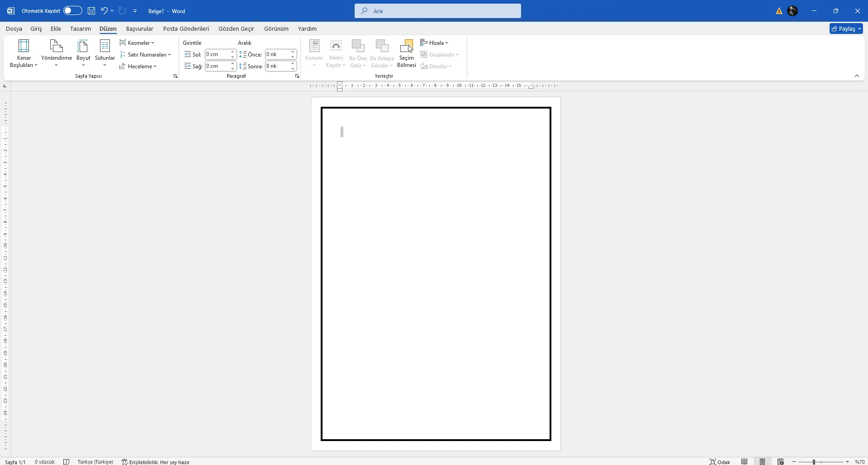Open Boyut page size options
This screenshot has width=868, height=465.
click(x=83, y=53)
